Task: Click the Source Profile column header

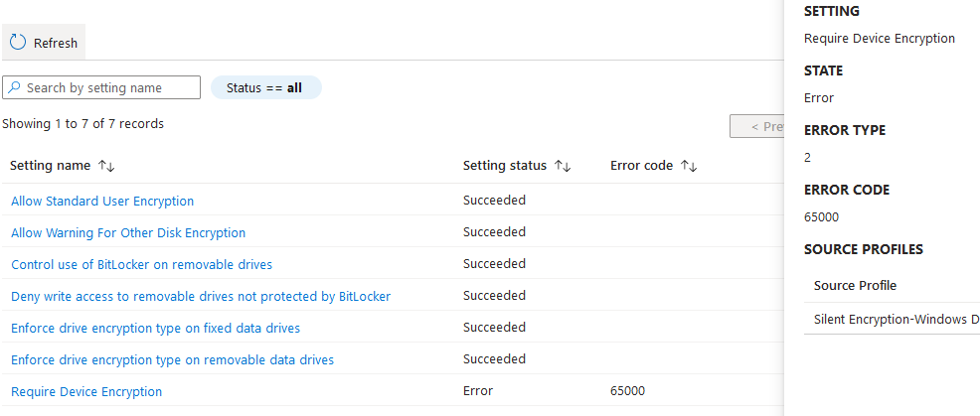Action: 855,286
